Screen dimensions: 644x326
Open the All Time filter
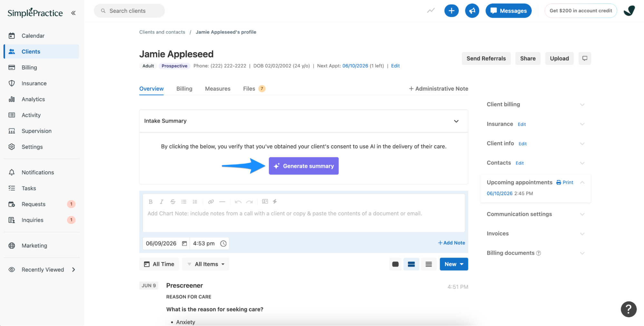tap(159, 264)
